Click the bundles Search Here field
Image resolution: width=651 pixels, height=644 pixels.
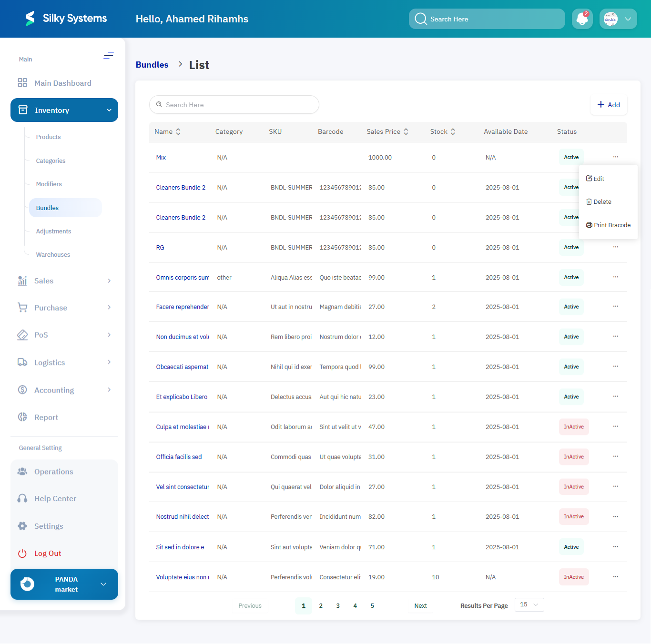[234, 105]
